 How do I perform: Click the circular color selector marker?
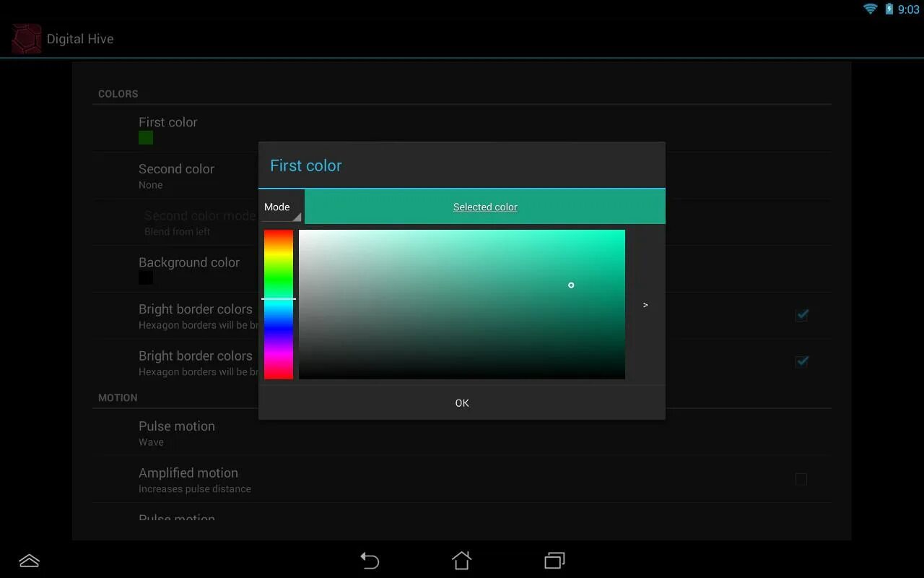(571, 285)
